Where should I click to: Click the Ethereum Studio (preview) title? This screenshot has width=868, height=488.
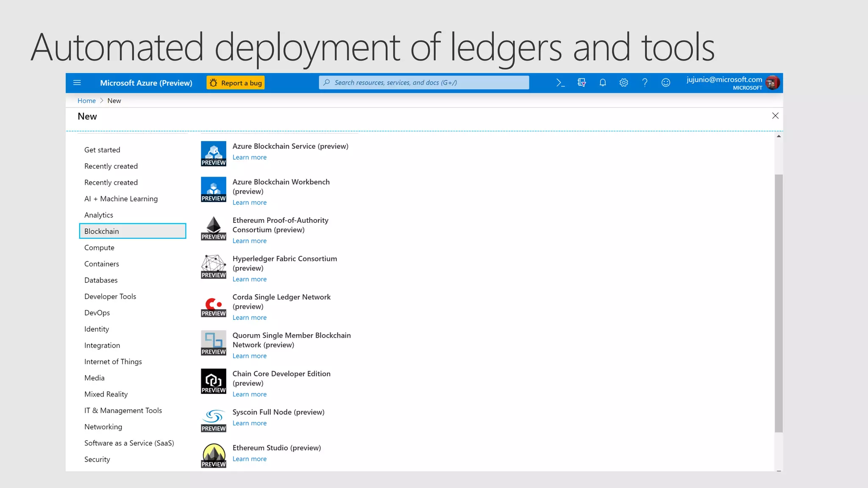[277, 448]
